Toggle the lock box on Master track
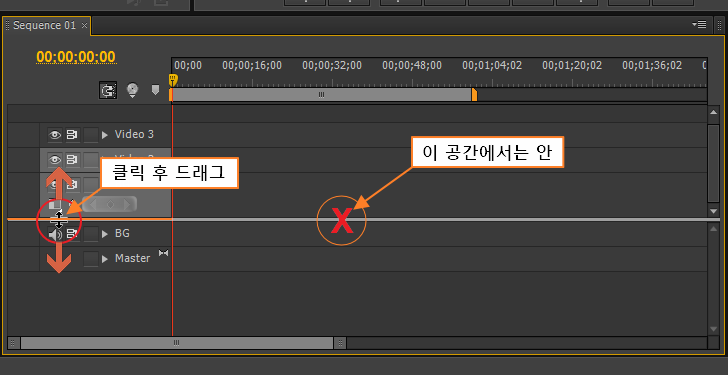This screenshot has height=375, width=728. click(x=91, y=259)
